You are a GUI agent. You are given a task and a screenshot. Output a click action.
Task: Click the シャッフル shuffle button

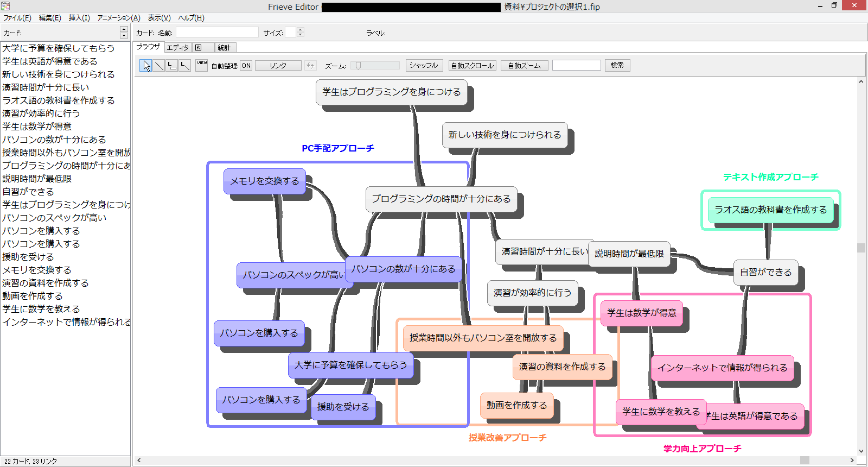pyautogui.click(x=424, y=65)
